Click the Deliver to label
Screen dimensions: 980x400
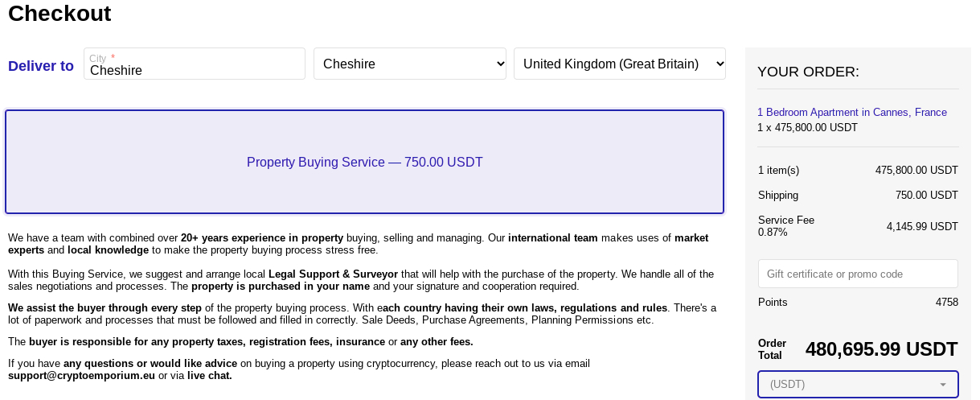[41, 66]
